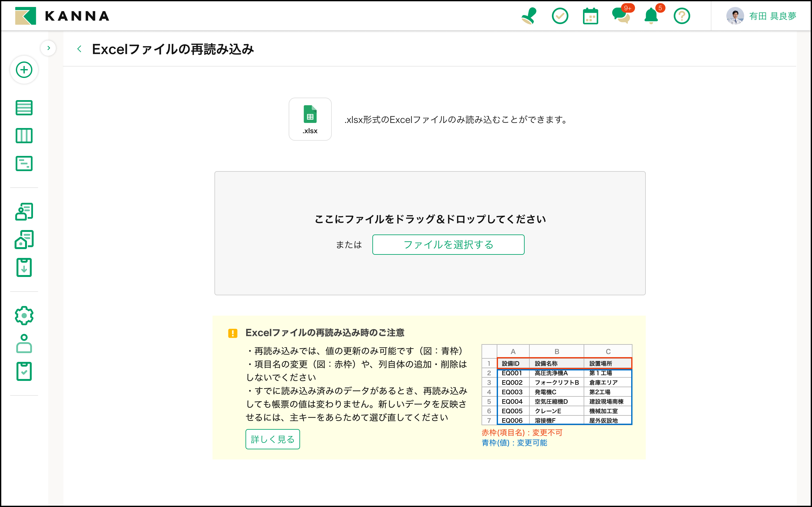This screenshot has width=812, height=507.
Task: Click the stamp approval icon in header
Action: [x=529, y=16]
